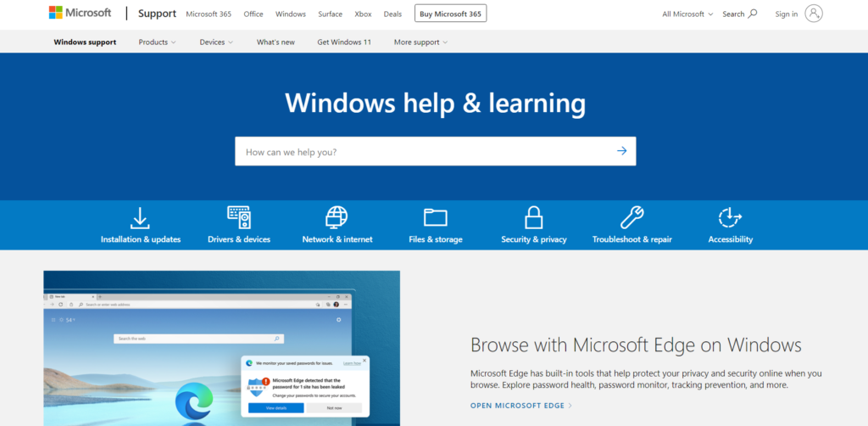Click the Installation & updates download icon
Image resolution: width=868 pixels, height=426 pixels.
[x=140, y=217]
